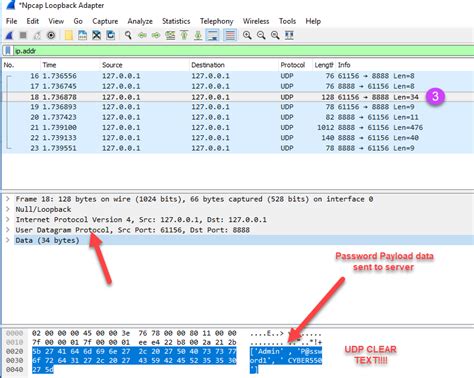Viewport: 474px width, 378px height.
Task: Select packet 21 with Len=476
Action: pyautogui.click(x=238, y=128)
